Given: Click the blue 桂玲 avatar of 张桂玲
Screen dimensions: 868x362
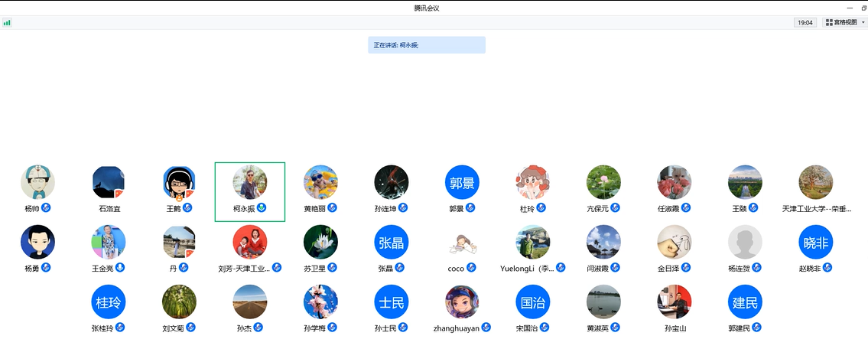Looking at the screenshot, I should (x=109, y=302).
